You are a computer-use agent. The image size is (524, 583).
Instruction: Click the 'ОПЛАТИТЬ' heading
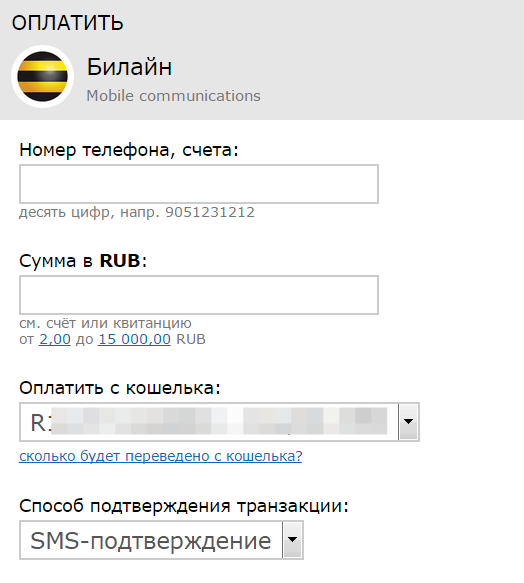(67, 23)
